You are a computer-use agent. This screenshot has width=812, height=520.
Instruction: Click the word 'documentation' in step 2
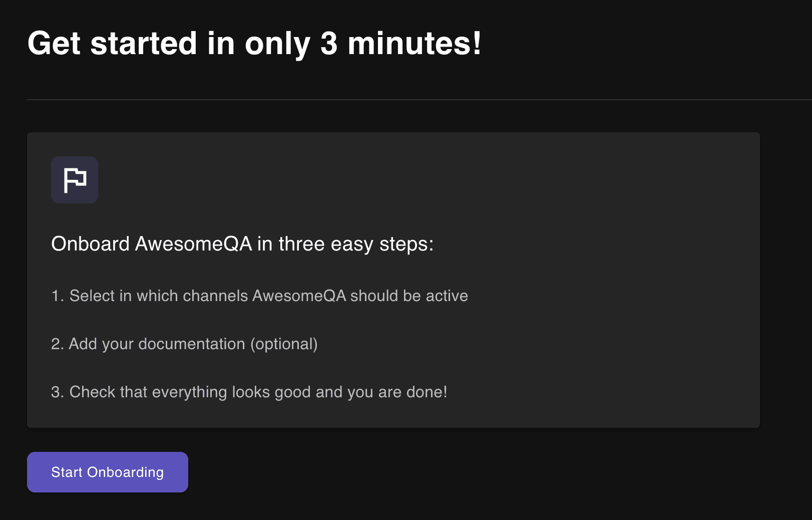pos(192,344)
